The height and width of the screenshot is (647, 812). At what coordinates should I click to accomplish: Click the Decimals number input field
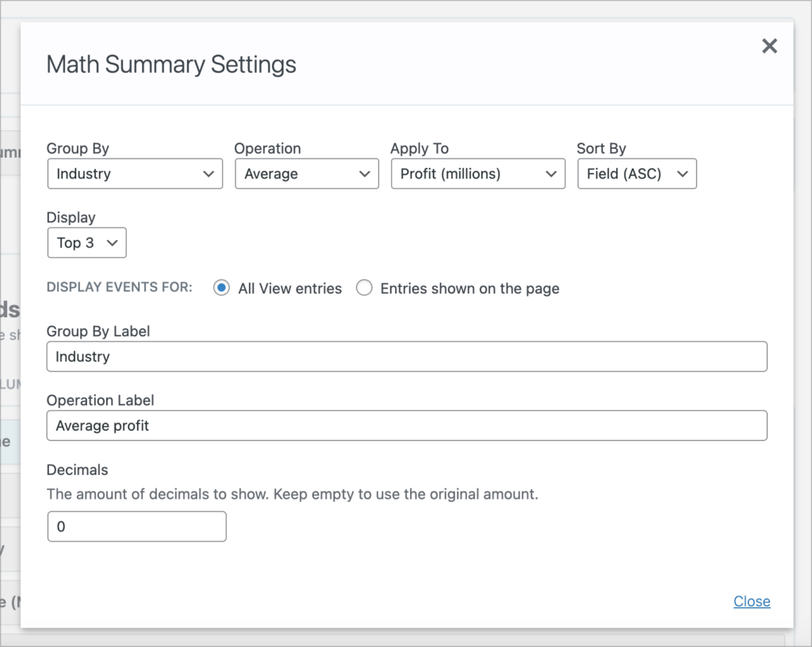click(x=136, y=526)
